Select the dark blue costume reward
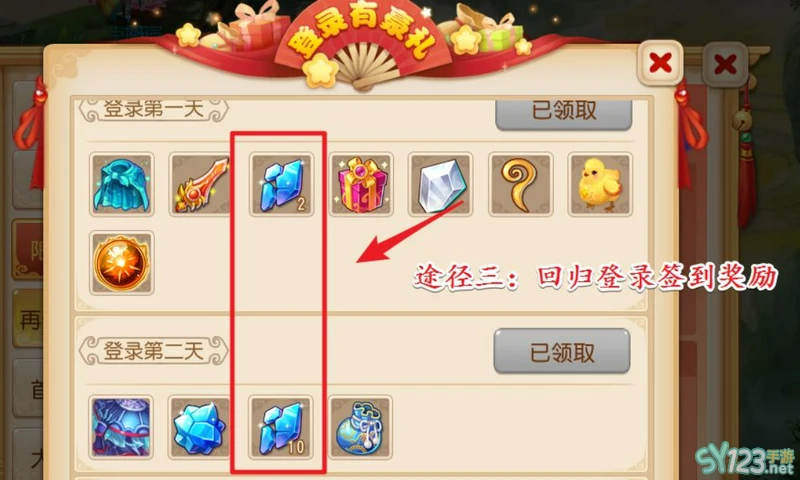800x480 pixels. coord(121,427)
